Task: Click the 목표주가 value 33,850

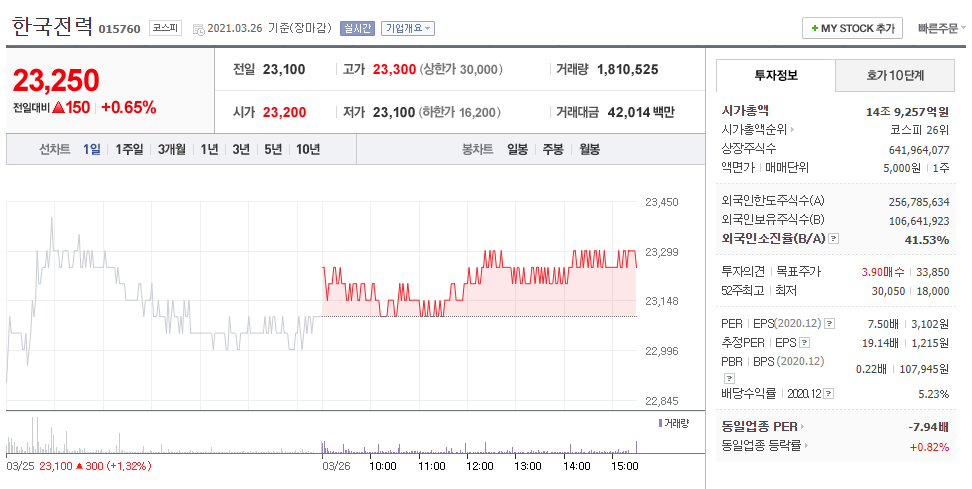Action: [x=932, y=272]
